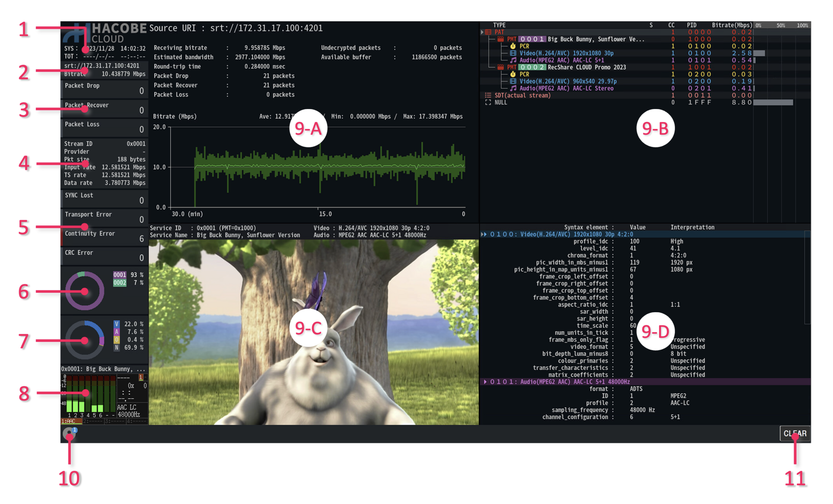Click the Big Buck Bunny video preview
The width and height of the screenshot is (833, 504).
[x=314, y=332]
